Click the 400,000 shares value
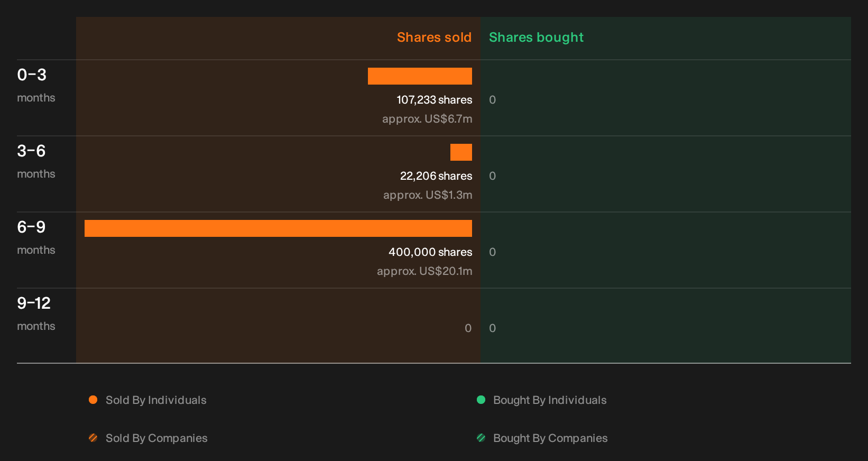This screenshot has height=461, width=868. (x=430, y=252)
